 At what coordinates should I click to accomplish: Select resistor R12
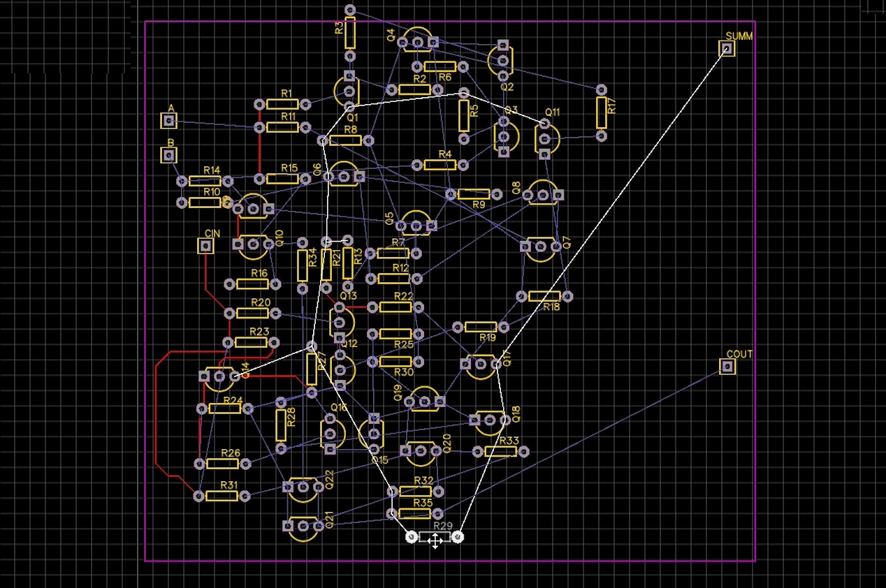tap(393, 279)
